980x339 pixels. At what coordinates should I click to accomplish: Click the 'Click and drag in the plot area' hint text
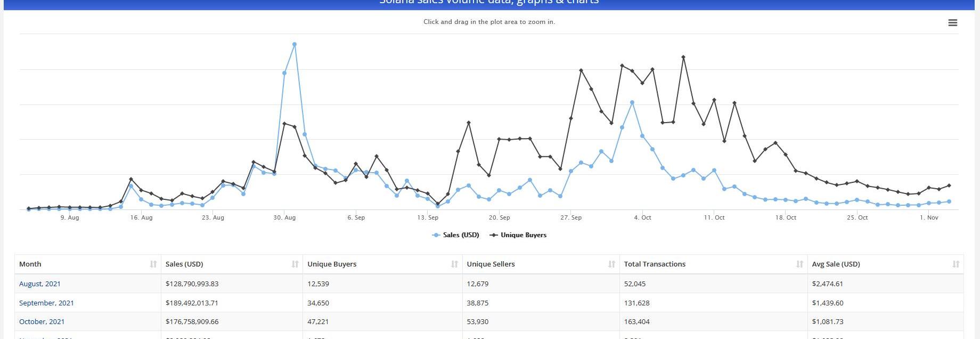point(489,22)
